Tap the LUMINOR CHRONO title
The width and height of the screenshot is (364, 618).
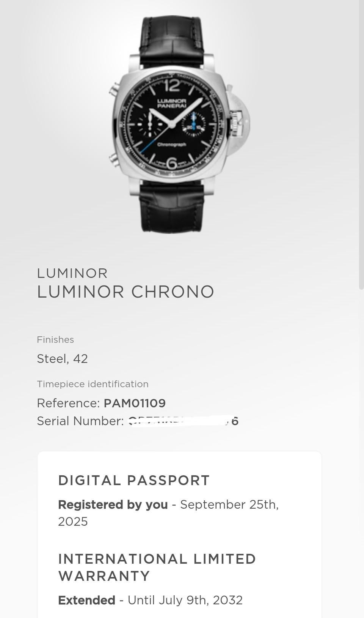126,292
